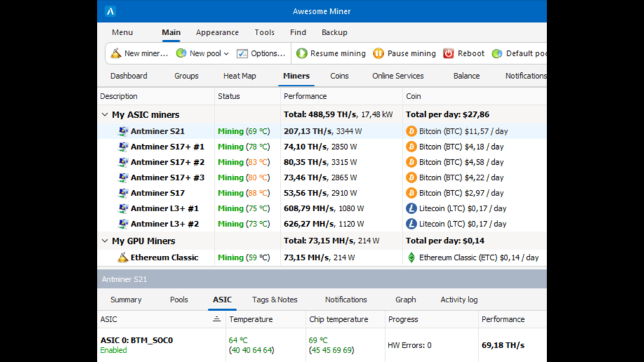Screen dimensions: 644x362
Task: Click the New pool globe icon
Action: tap(181, 53)
